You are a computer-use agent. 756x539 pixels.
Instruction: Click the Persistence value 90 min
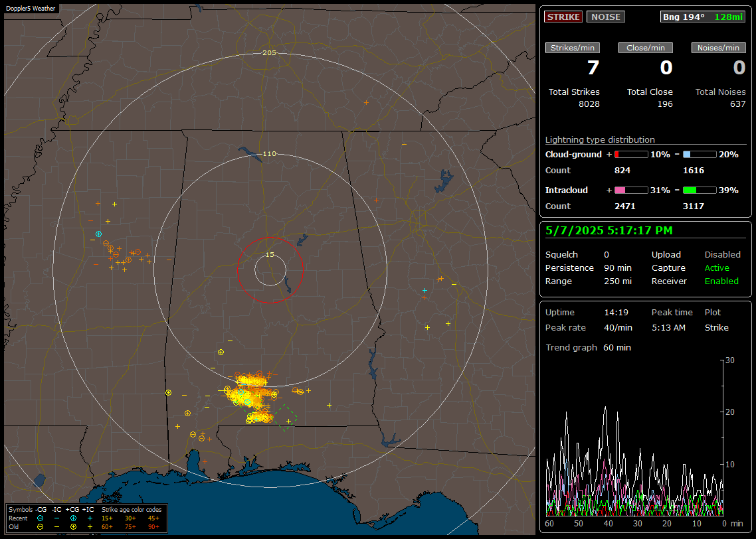pos(618,268)
